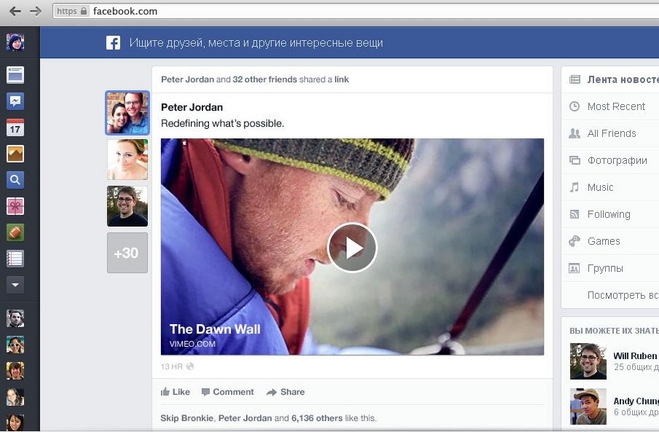Go back with the browser back arrow

tap(15, 11)
